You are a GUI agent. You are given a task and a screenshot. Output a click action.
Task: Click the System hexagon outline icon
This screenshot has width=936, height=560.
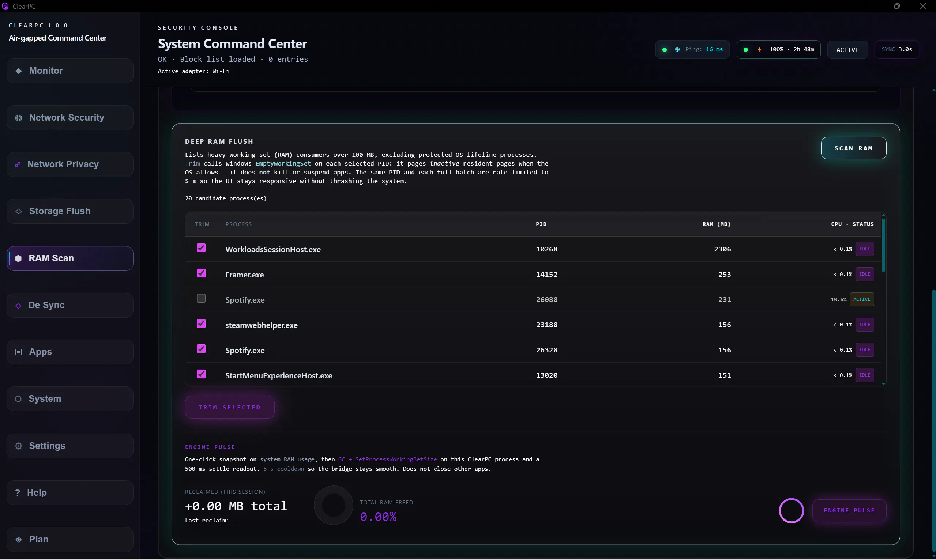coord(18,399)
